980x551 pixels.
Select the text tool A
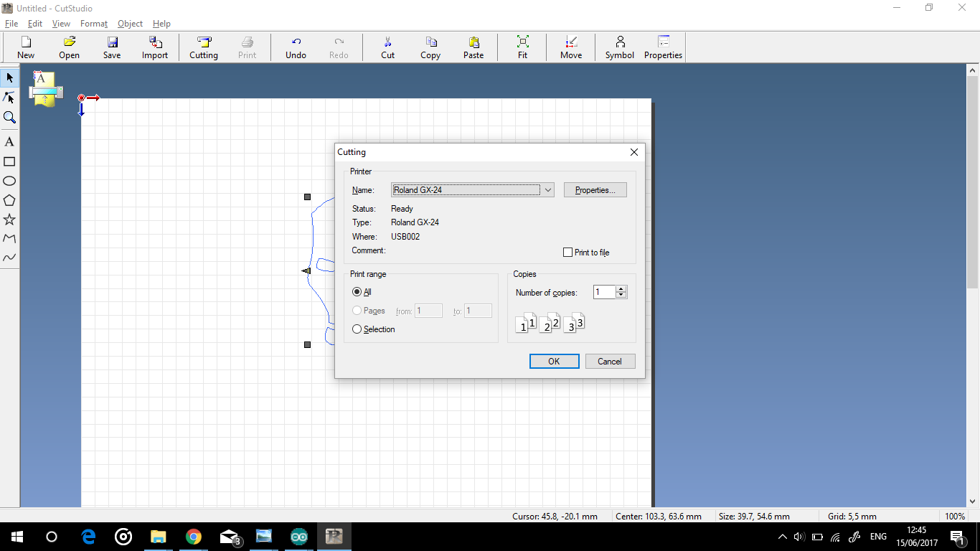pos(9,142)
